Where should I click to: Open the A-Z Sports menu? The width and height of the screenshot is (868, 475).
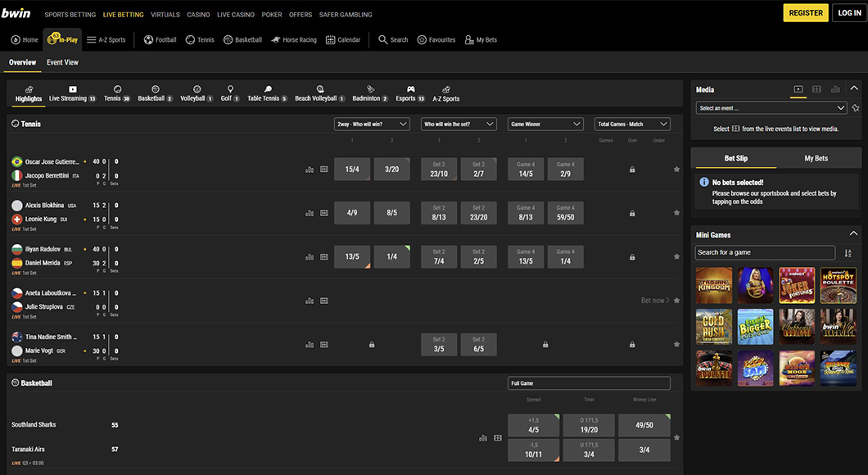106,40
